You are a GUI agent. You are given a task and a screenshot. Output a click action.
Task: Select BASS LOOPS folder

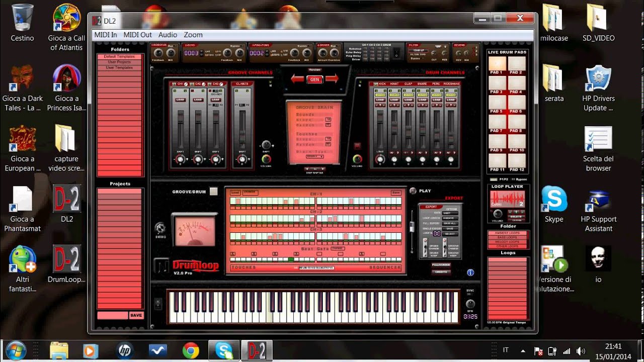pos(508,237)
